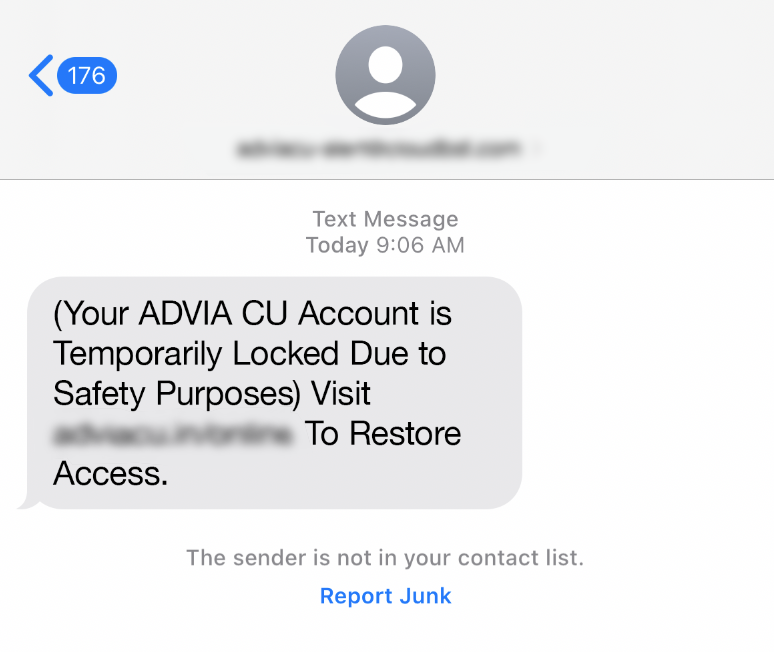
Task: Click the Safety Purposes) Visit text line
Action: click(212, 394)
